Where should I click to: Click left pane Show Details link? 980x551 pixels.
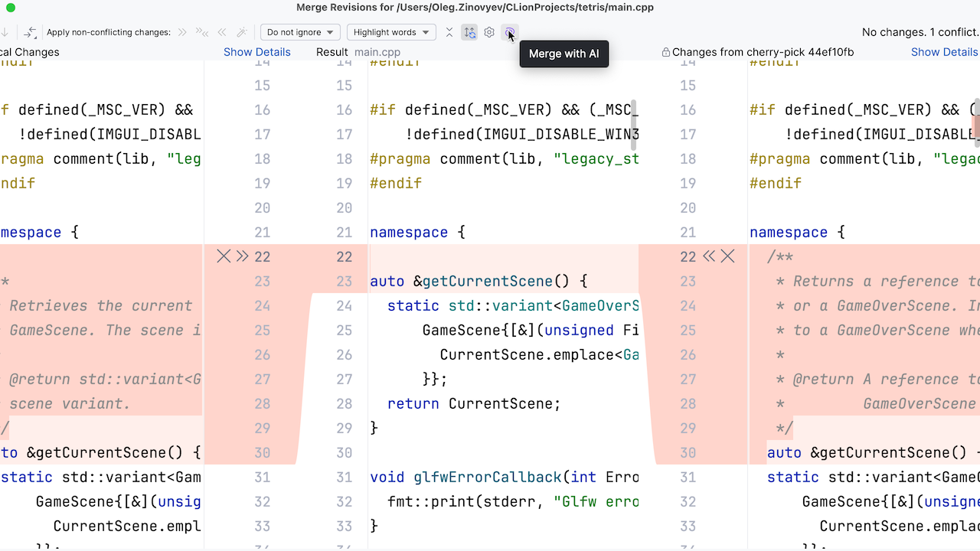pos(256,52)
